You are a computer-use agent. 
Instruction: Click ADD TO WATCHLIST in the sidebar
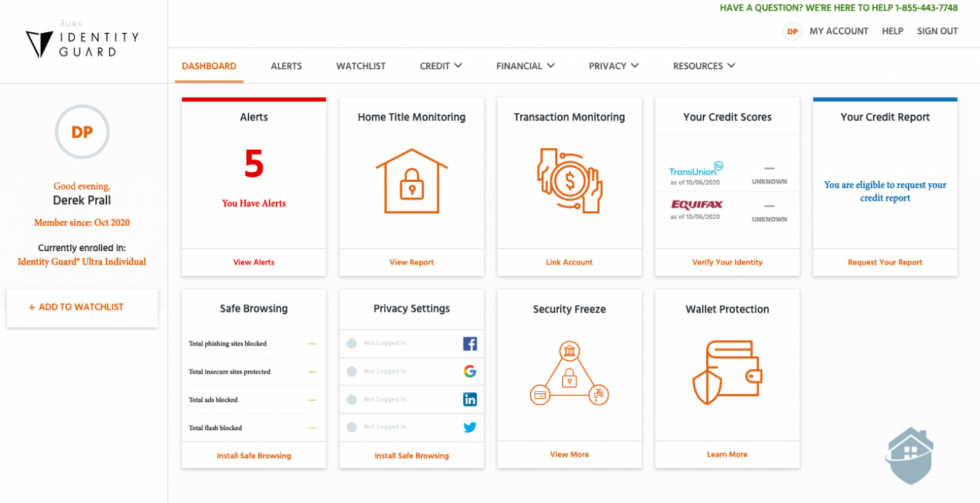point(82,307)
